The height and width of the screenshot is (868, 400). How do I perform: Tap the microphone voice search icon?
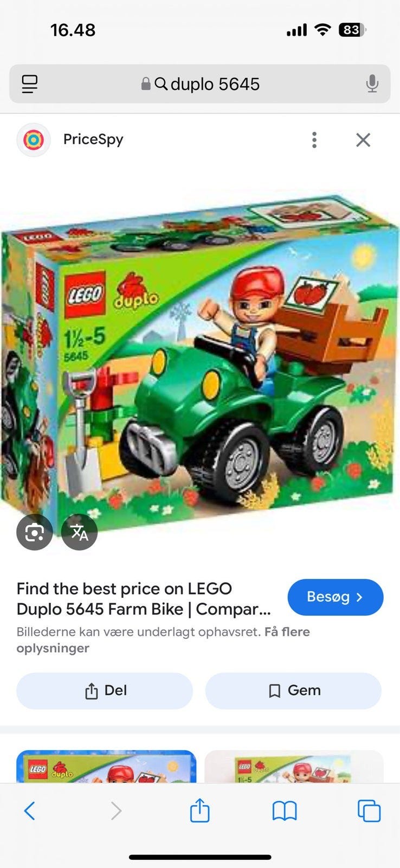tap(372, 84)
